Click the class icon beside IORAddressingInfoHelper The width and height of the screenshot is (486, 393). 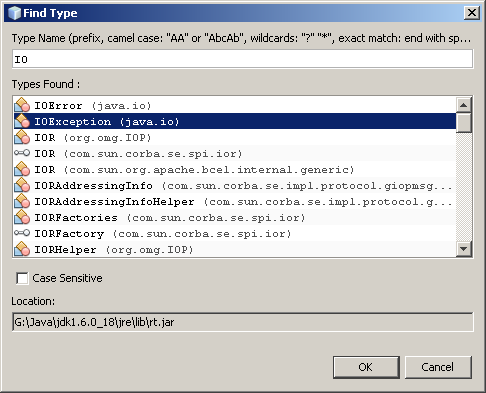click(22, 201)
